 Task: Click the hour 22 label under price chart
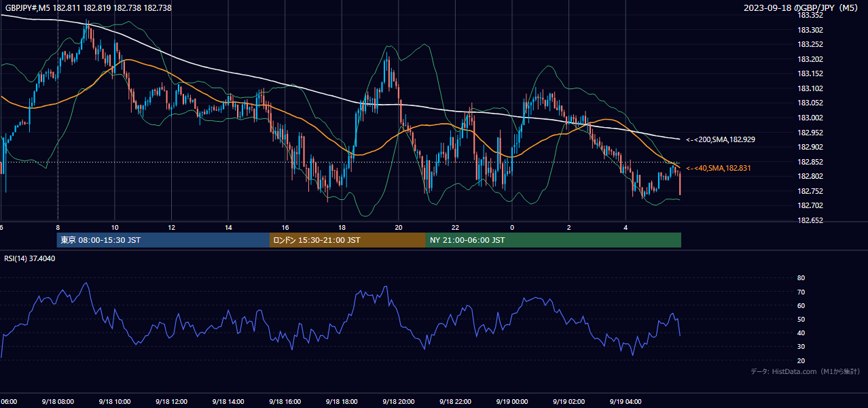456,227
